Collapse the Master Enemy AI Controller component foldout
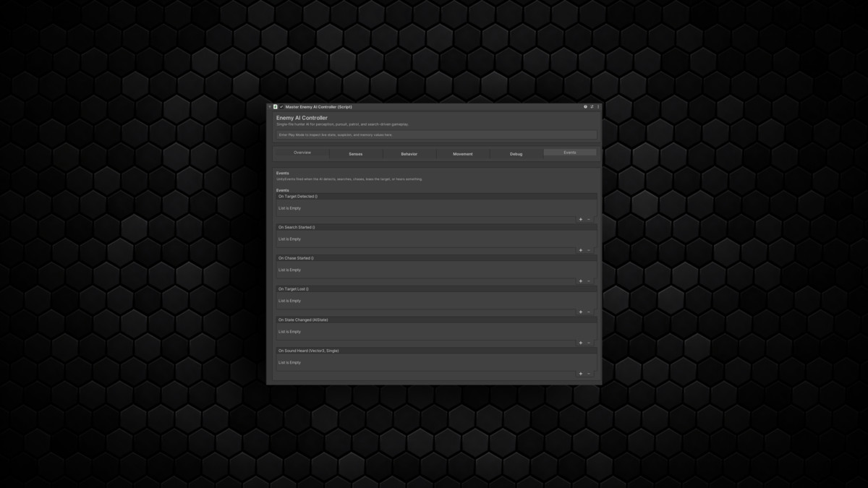 (270, 107)
